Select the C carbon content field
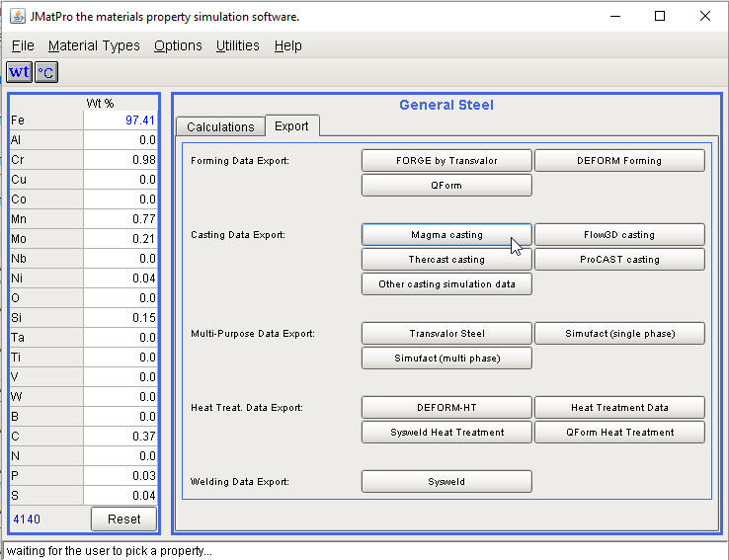 click(x=120, y=437)
